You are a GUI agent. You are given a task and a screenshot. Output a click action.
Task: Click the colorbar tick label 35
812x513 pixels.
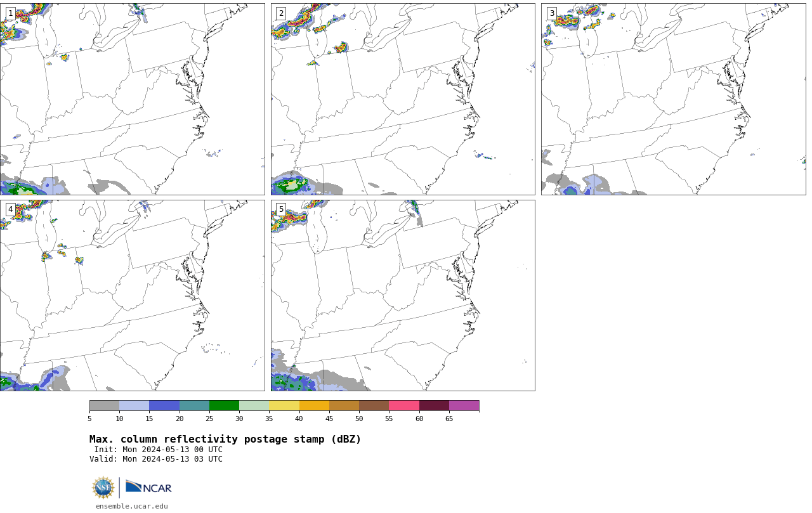point(269,419)
